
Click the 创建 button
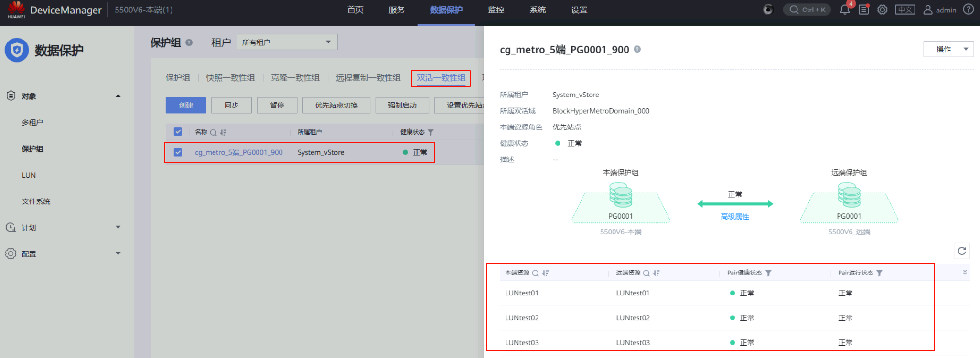coord(186,105)
